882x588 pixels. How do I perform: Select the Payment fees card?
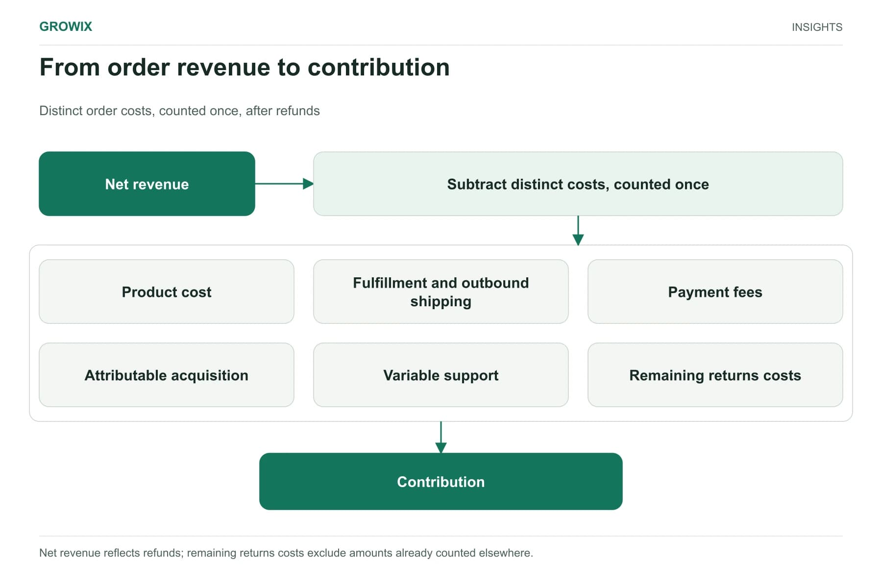tap(715, 292)
